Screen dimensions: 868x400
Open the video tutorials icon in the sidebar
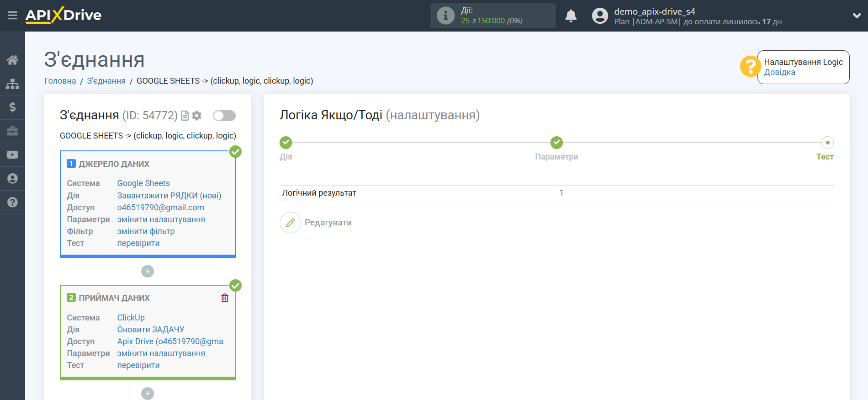pos(12,155)
